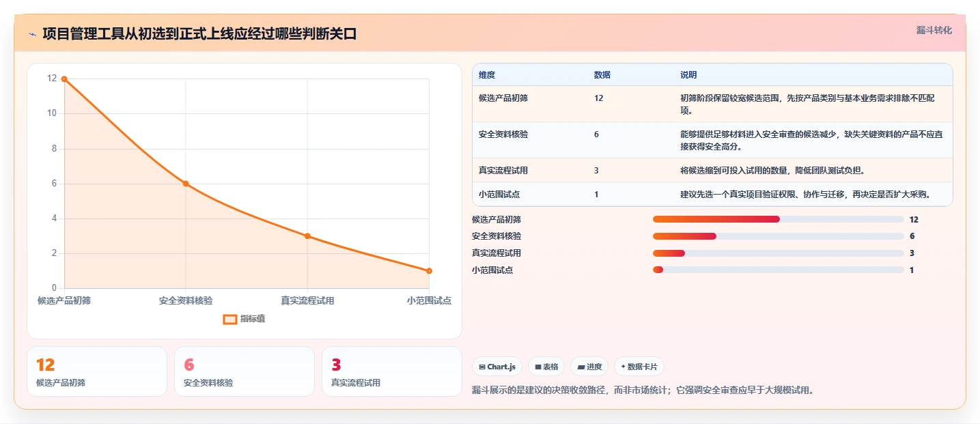Click the 漏斗转化 label at top right
This screenshot has height=424, width=980.
pos(934,30)
